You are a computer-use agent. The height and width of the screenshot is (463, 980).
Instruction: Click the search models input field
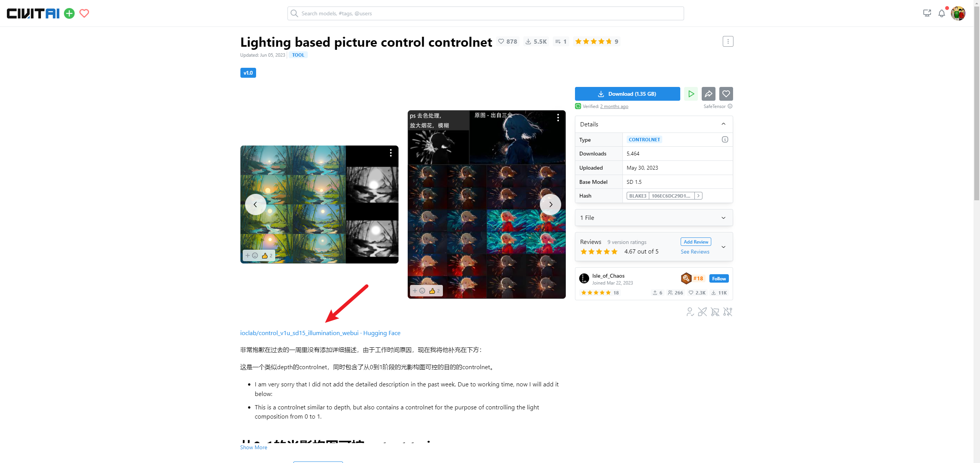[x=485, y=13]
